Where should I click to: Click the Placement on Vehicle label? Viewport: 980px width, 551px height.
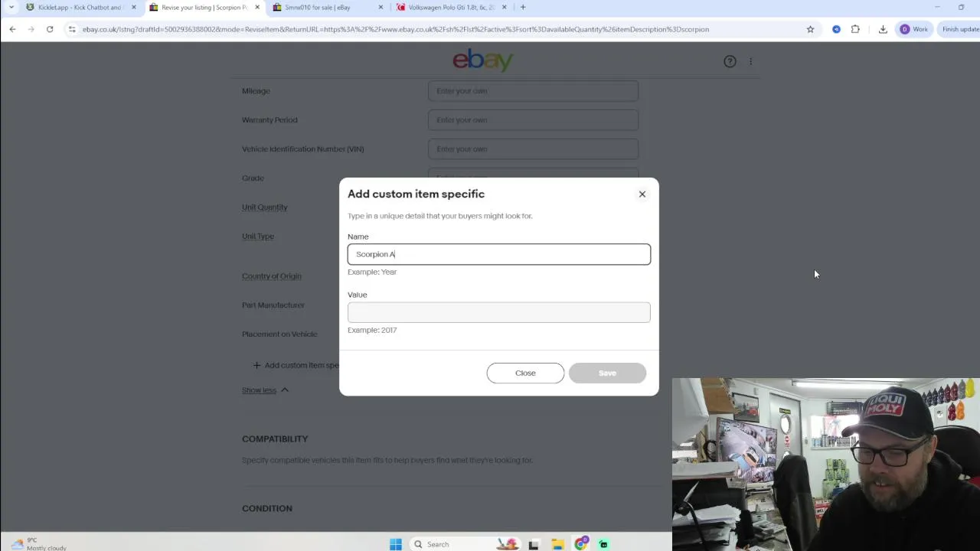click(x=279, y=334)
